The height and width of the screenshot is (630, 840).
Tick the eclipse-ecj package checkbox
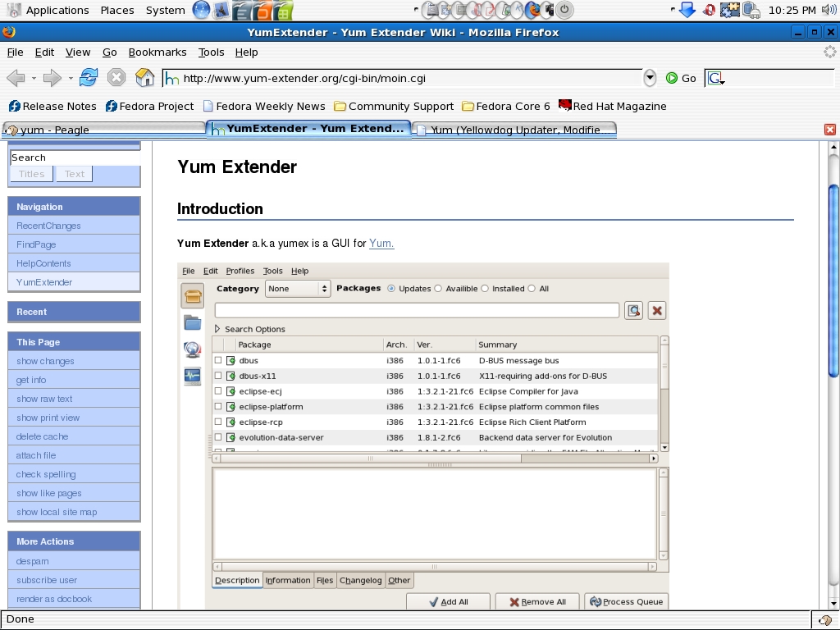tap(218, 391)
